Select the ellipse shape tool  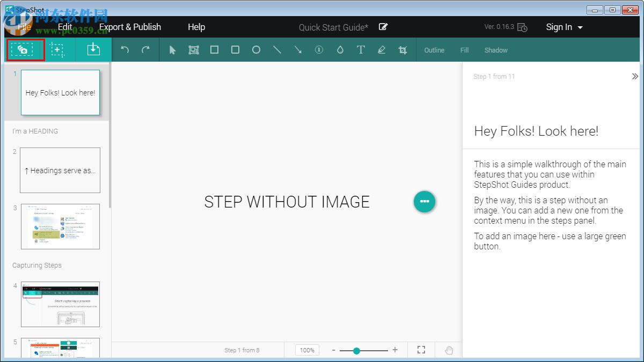tap(256, 50)
